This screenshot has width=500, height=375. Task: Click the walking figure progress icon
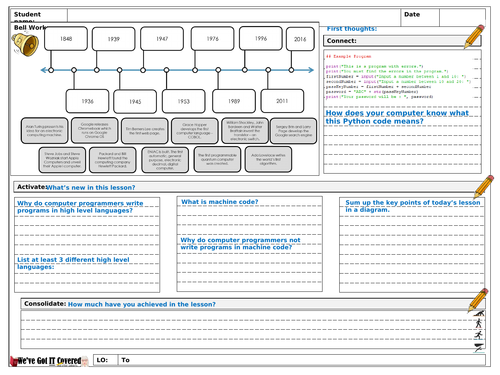[479, 323]
